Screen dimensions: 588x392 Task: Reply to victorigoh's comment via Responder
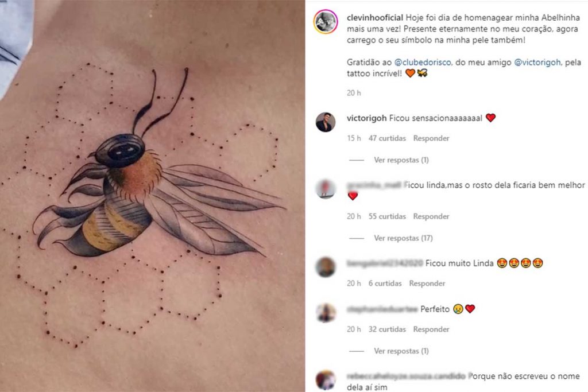[x=431, y=138]
